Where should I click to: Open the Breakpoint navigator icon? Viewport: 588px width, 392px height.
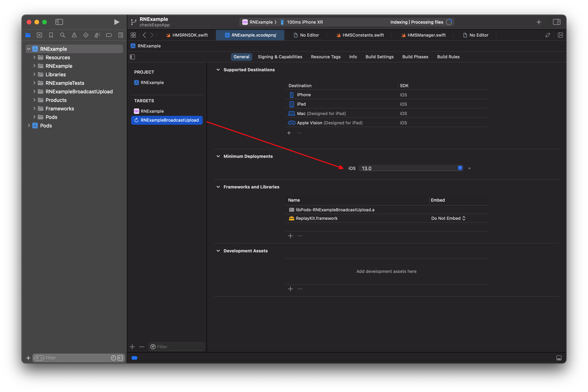pos(109,35)
